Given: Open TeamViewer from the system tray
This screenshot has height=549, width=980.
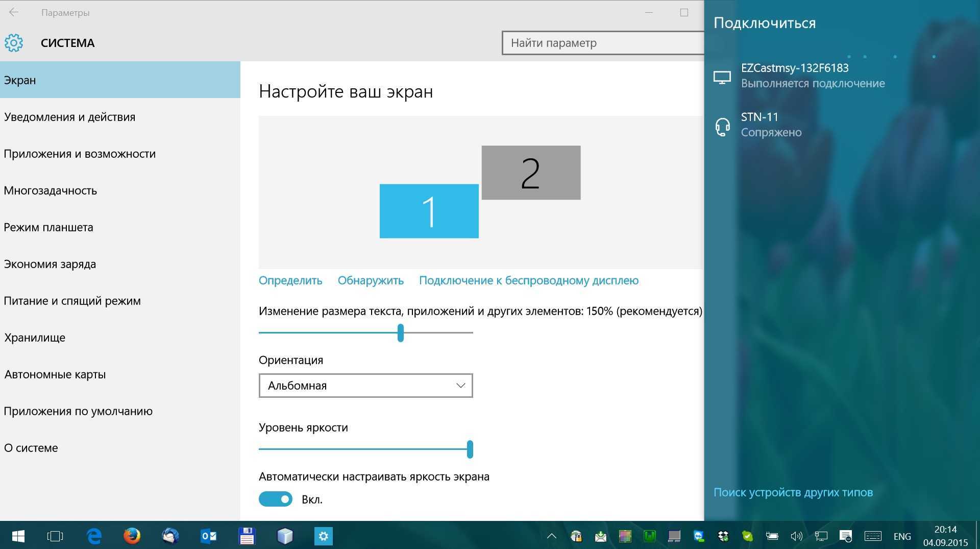Looking at the screenshot, I should click(x=699, y=536).
